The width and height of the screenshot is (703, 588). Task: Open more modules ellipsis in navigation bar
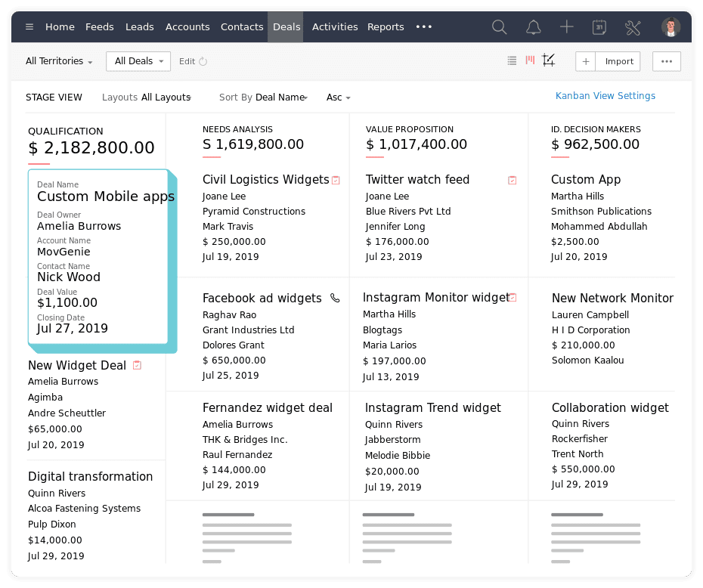(423, 27)
